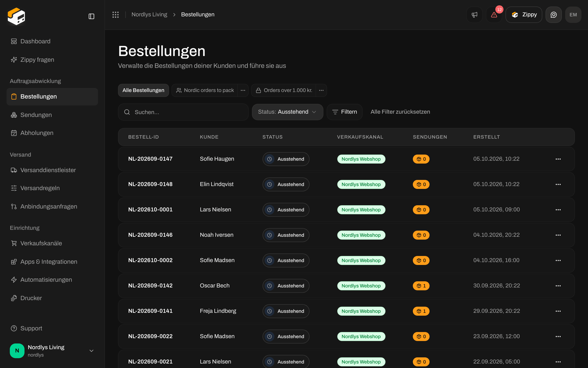
Task: Open the alerts icon with 12 badge
Action: click(494, 15)
